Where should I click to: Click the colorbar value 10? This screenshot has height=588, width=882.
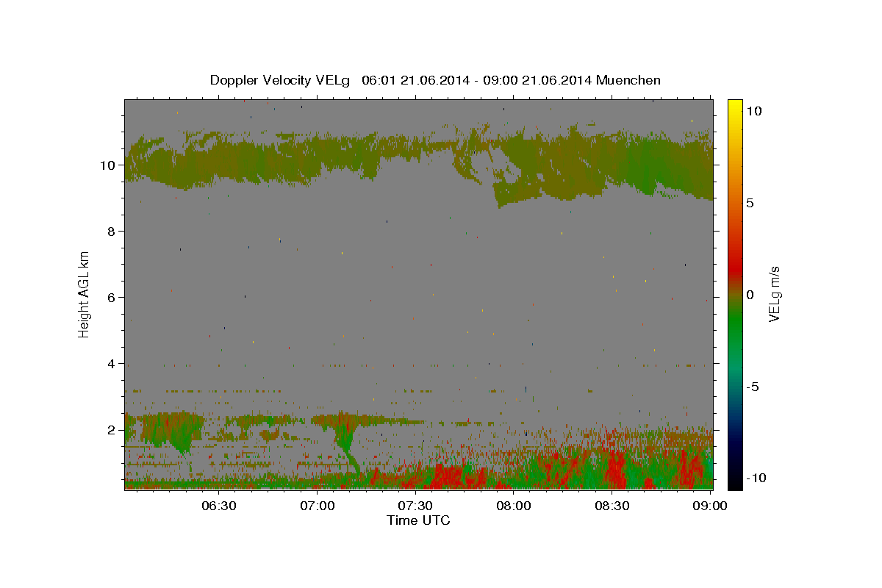[x=753, y=111]
